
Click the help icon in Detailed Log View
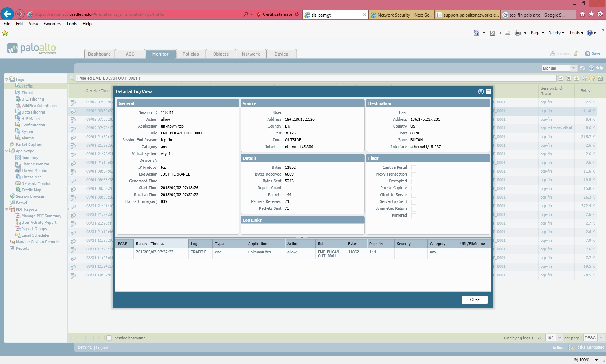(480, 92)
